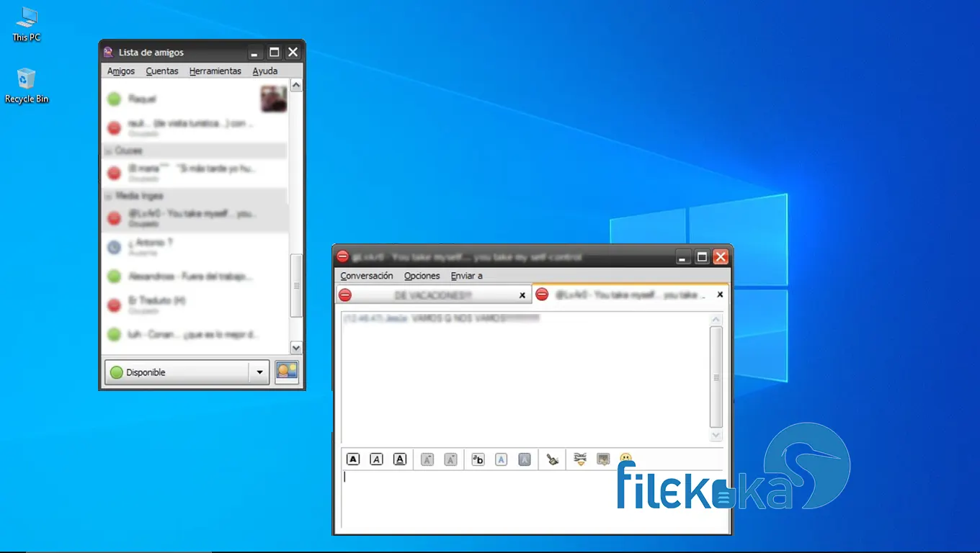Click the red busy icon beside @LvAr0 contact

[114, 218]
